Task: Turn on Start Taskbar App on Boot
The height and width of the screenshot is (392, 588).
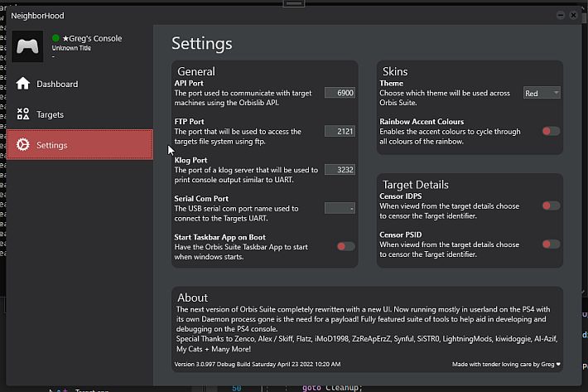Action: pos(345,246)
